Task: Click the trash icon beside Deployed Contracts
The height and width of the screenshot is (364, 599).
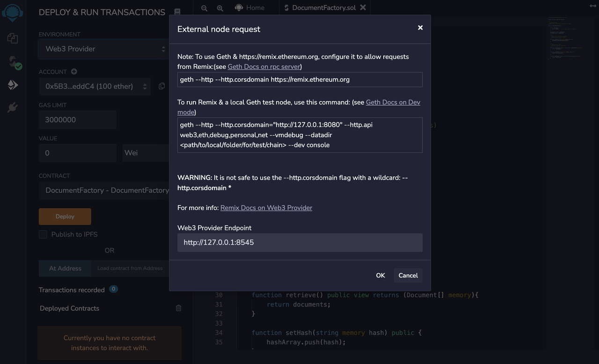Action: (178, 308)
